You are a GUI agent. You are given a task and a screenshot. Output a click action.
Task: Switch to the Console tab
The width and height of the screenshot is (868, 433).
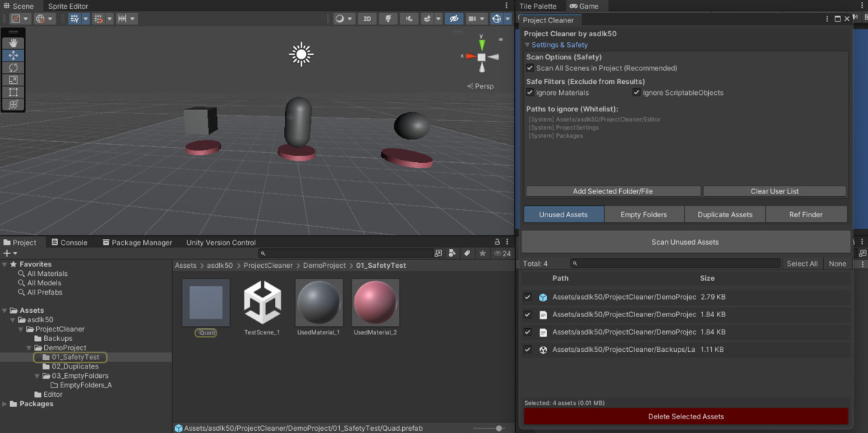tap(68, 243)
